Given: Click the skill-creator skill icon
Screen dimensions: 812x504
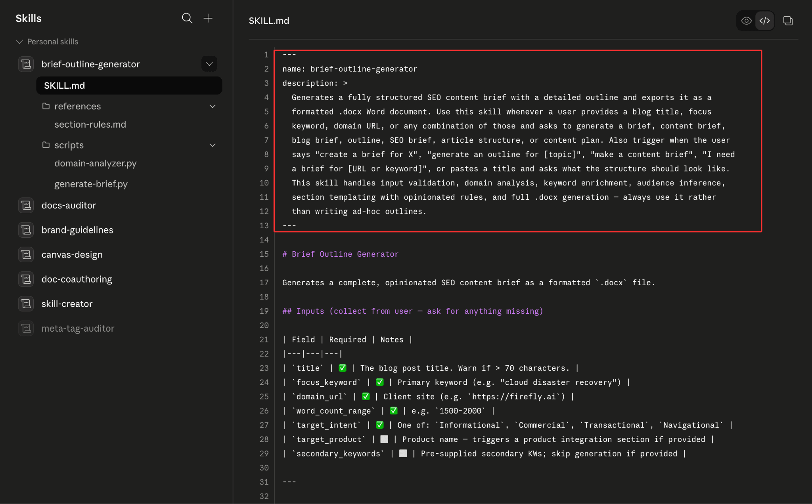Looking at the screenshot, I should (x=26, y=304).
